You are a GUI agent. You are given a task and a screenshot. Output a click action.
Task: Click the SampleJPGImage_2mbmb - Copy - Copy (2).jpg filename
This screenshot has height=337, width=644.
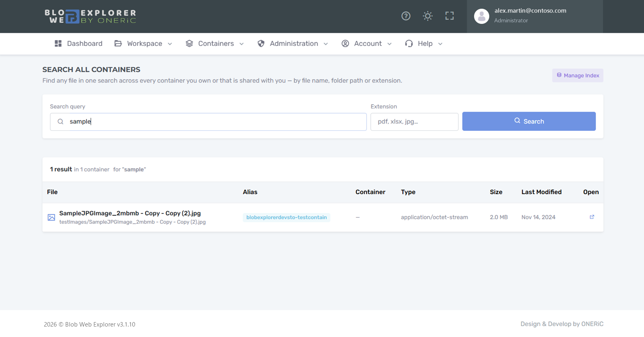(x=130, y=213)
